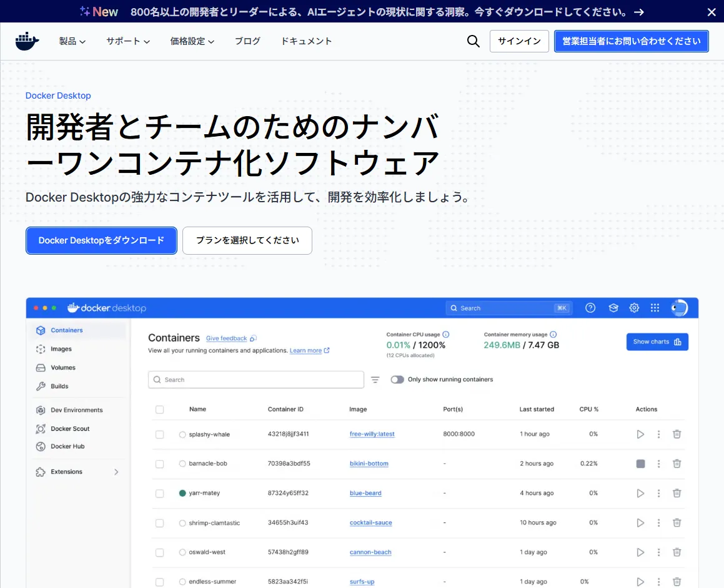Select the Images sidebar icon
The height and width of the screenshot is (588, 724).
pos(41,349)
